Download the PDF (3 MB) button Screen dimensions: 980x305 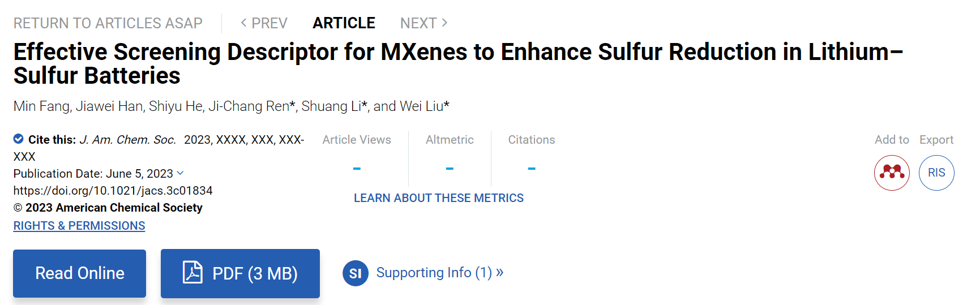point(240,273)
